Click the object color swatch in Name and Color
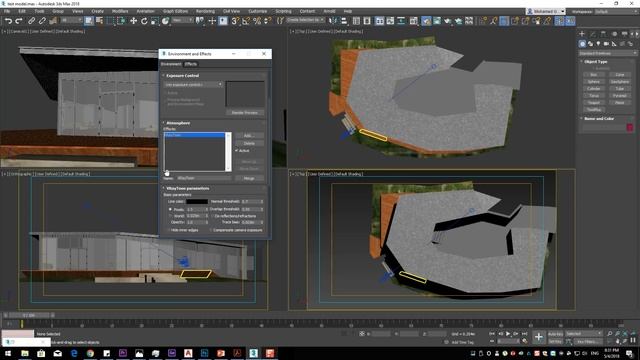 (x=630, y=127)
